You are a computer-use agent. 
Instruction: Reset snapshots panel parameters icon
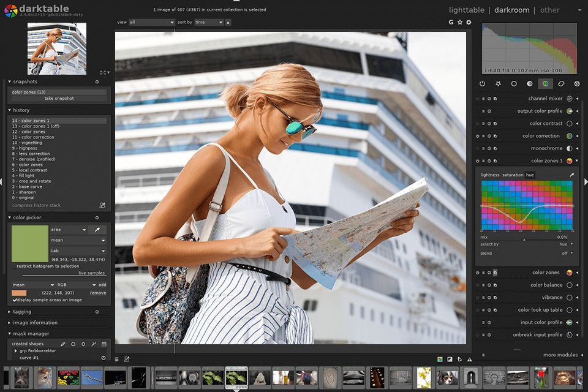(x=97, y=82)
